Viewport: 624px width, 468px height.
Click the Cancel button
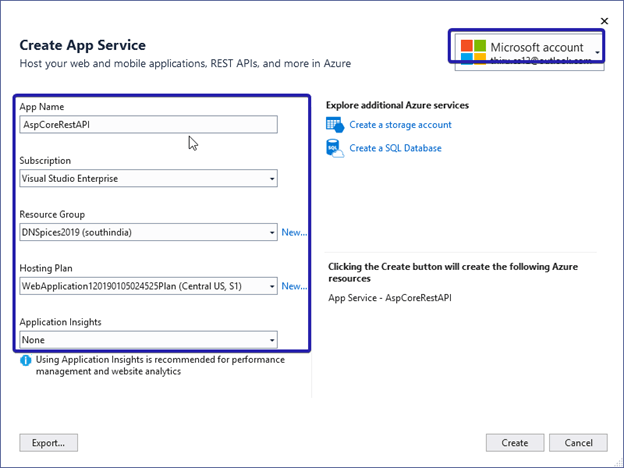(x=578, y=443)
